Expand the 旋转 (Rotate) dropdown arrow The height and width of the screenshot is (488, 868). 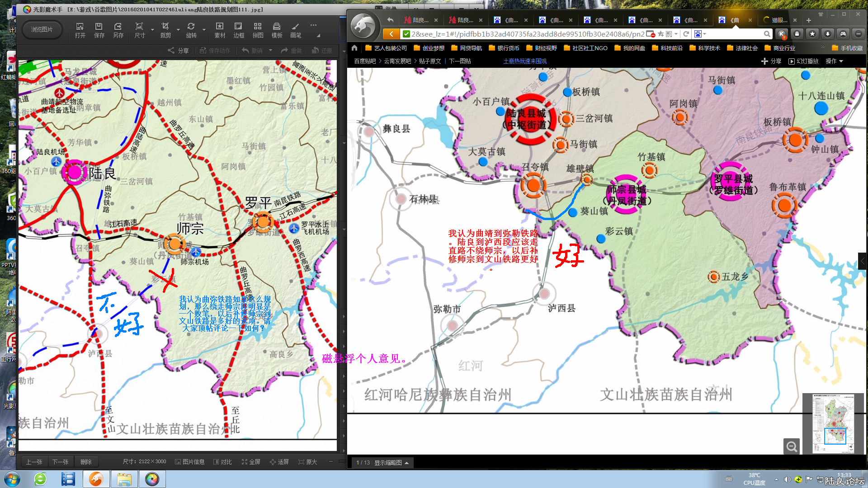[204, 30]
